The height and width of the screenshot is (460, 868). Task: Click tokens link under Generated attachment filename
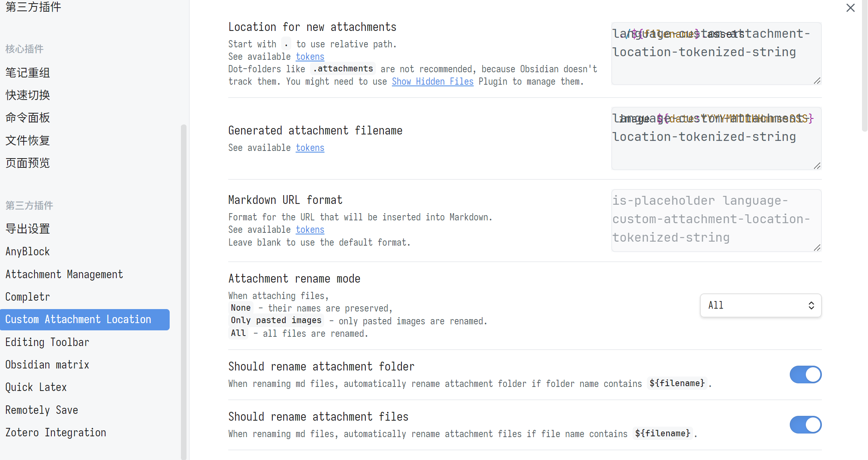point(310,148)
